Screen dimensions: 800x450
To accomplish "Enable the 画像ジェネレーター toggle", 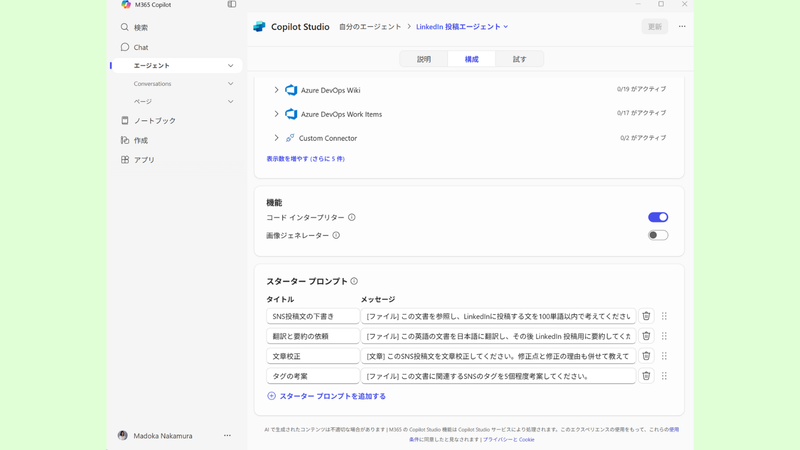I will pyautogui.click(x=657, y=235).
